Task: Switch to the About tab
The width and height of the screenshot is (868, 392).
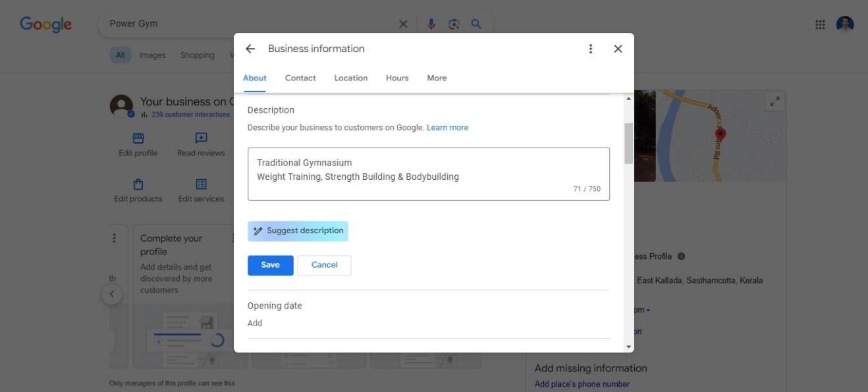Action: click(x=255, y=78)
